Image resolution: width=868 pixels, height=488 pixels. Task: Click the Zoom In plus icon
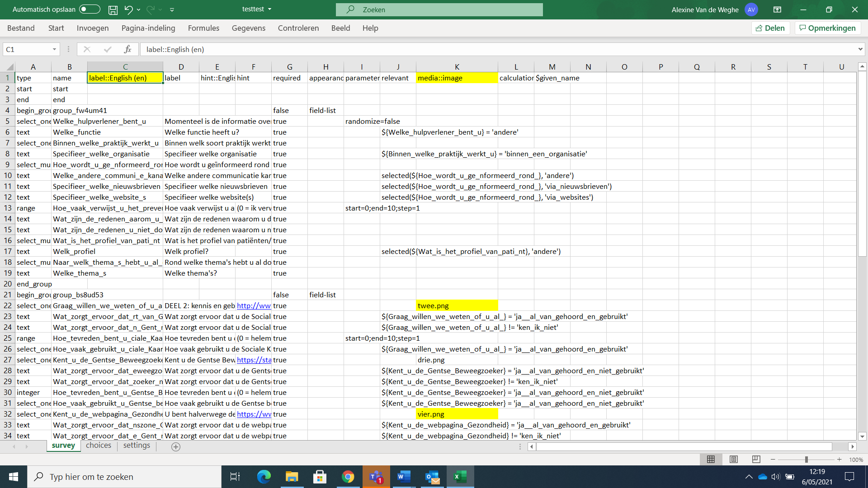839,459
